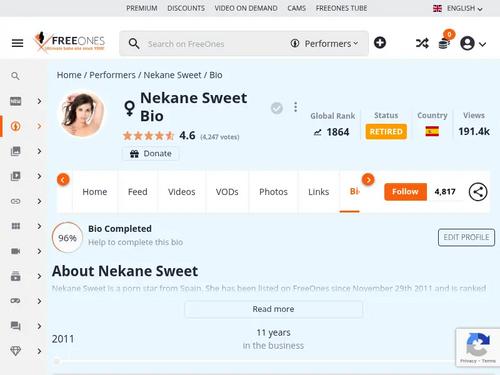
Task: Open the hamburger menu
Action: coord(17,43)
